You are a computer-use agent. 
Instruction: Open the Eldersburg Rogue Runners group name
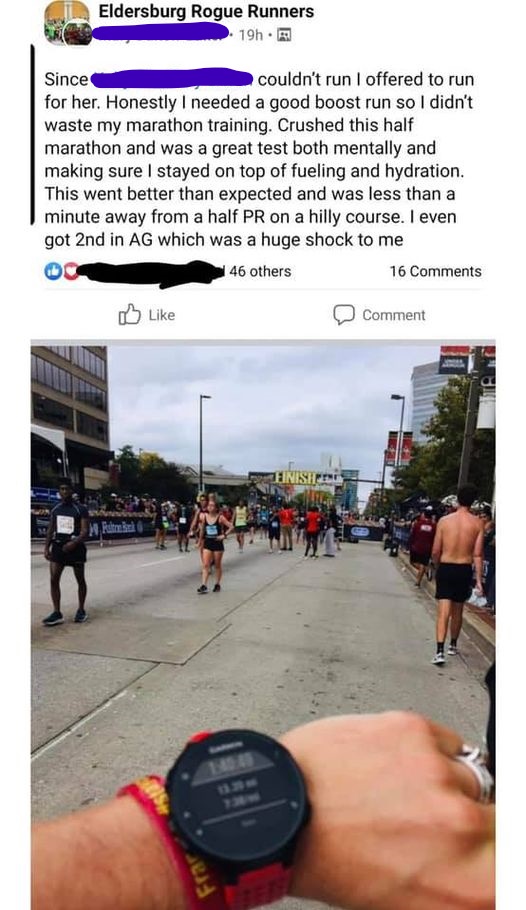pyautogui.click(x=206, y=11)
